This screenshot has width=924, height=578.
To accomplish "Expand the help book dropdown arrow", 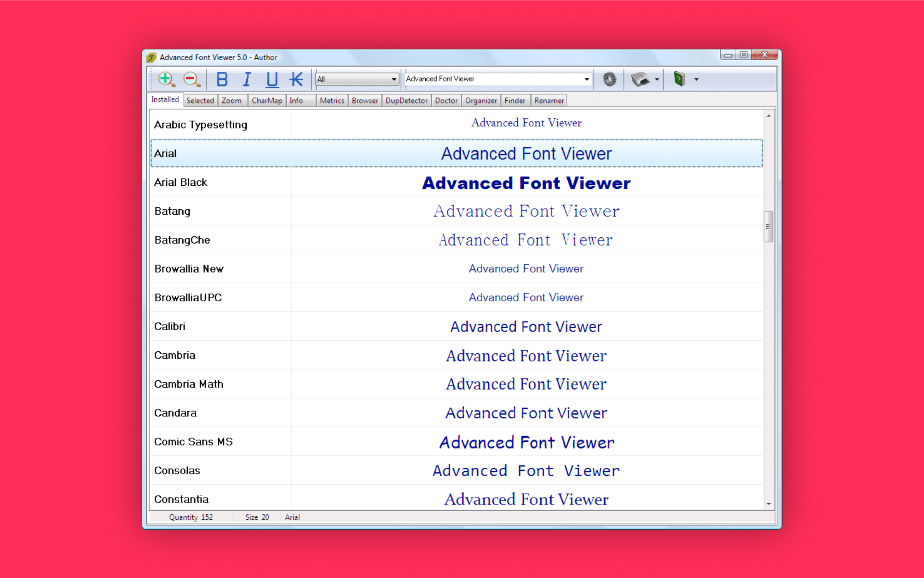I will [696, 79].
